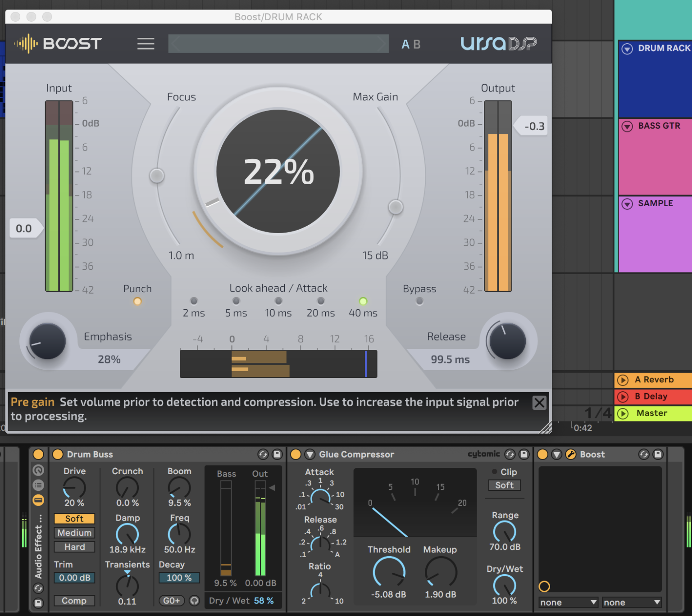Screen dimensions: 692x616
Task: Toggle the Punch indicator
Action: [x=137, y=301]
